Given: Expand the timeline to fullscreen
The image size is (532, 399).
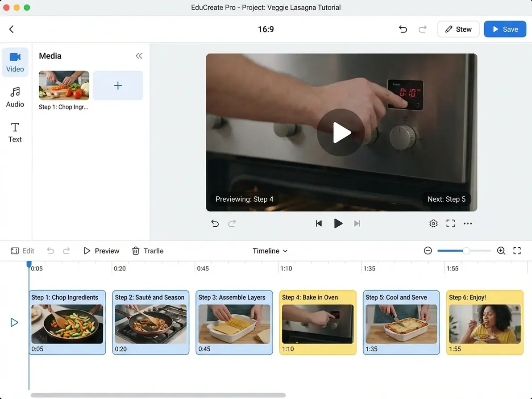Looking at the screenshot, I should click(x=517, y=250).
